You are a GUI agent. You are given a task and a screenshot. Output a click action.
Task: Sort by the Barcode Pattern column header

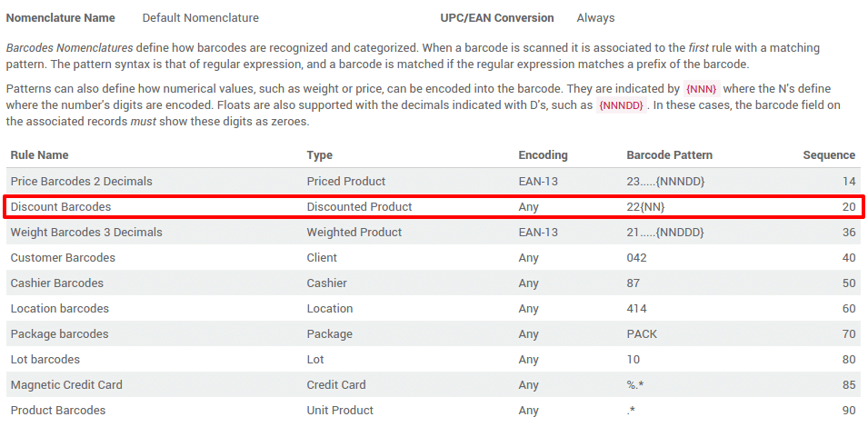pyautogui.click(x=669, y=155)
